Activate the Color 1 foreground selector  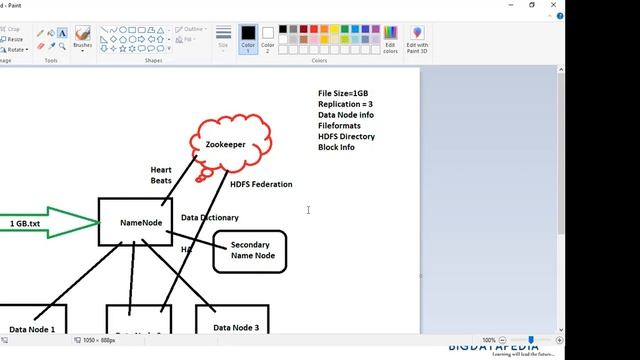click(248, 39)
